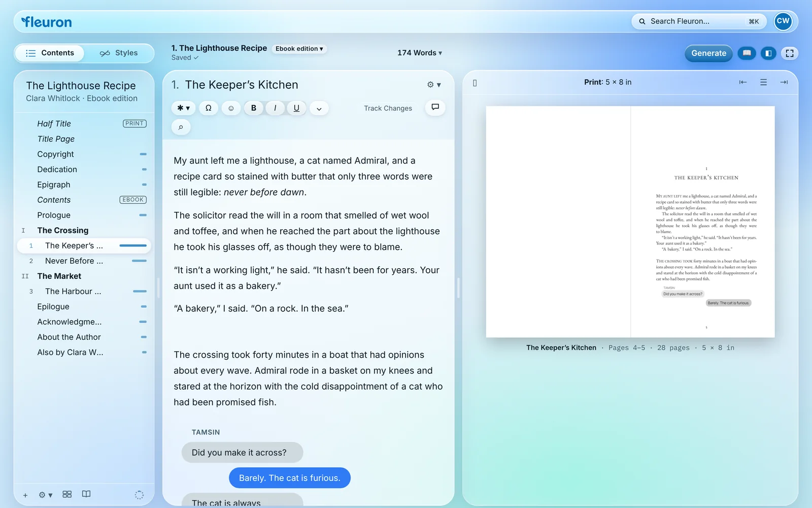The height and width of the screenshot is (508, 812).
Task: Insert special character with Omega button
Action: point(209,108)
